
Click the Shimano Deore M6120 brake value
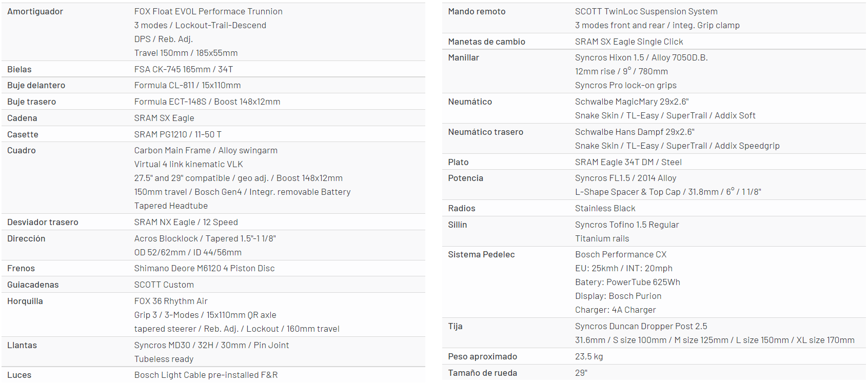tap(204, 268)
